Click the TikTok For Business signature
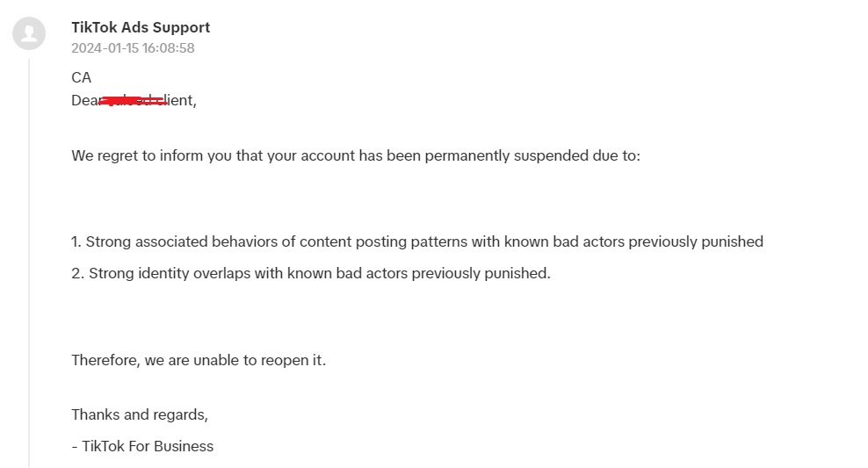Viewport: 868px width, 468px height. click(142, 446)
